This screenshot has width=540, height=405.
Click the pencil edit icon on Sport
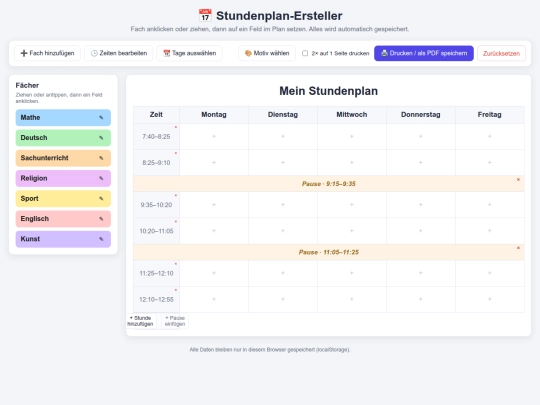point(101,198)
